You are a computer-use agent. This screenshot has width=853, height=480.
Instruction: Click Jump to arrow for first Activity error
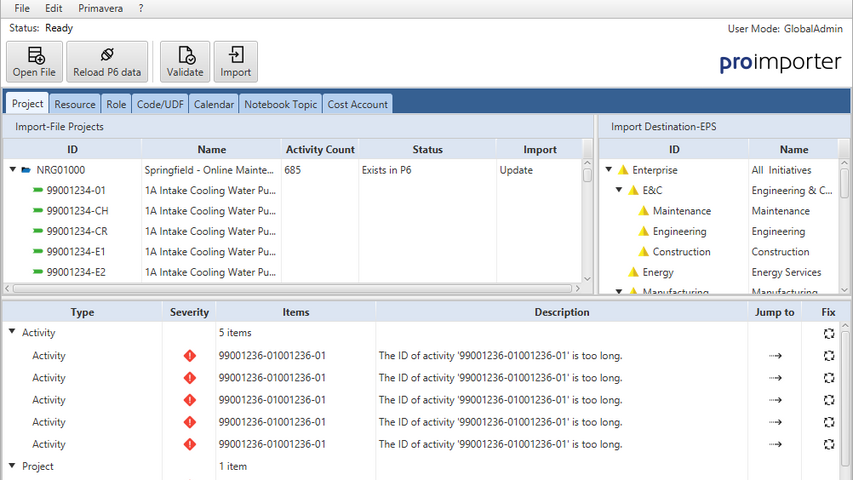(774, 356)
